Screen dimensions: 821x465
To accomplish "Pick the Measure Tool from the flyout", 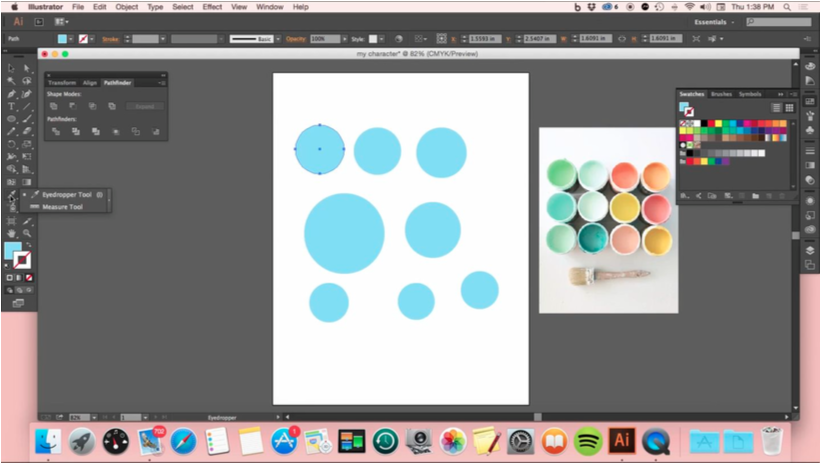I will click(62, 207).
